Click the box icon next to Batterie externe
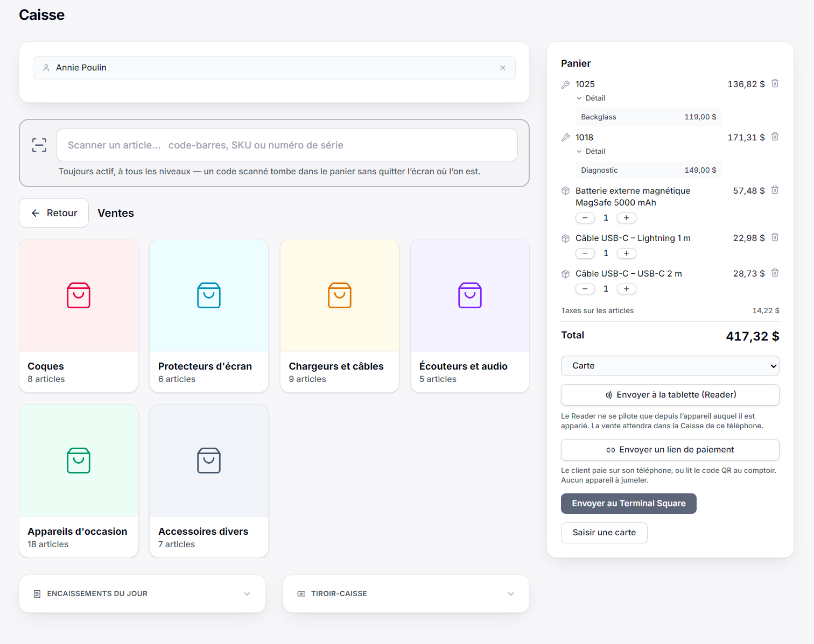Screen dimensions: 814x644 click(x=565, y=191)
